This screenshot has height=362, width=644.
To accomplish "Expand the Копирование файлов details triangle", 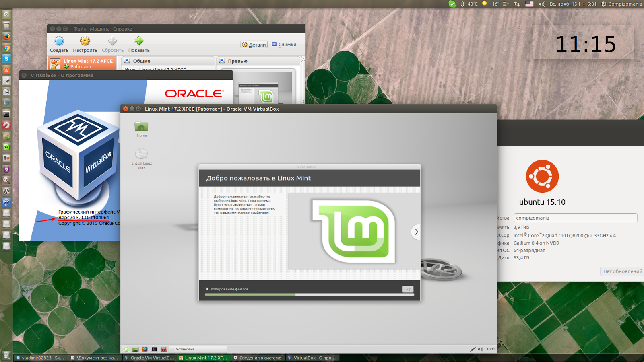I will point(208,289).
